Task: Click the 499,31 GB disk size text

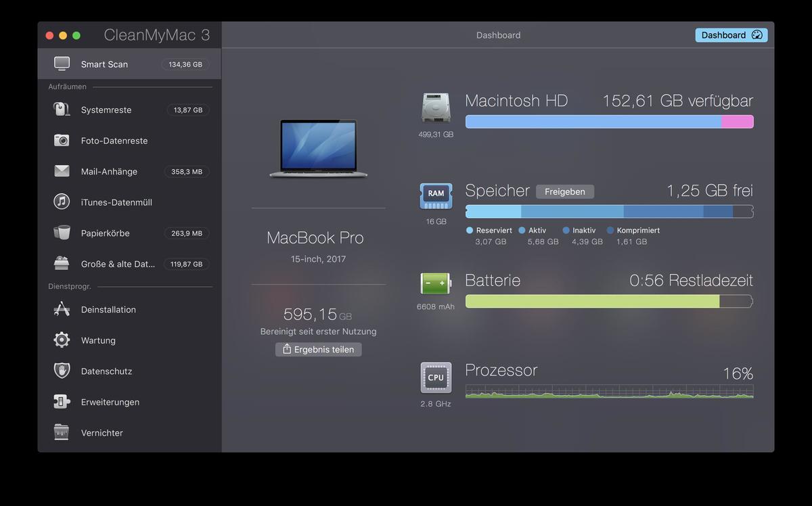Action: (x=436, y=135)
